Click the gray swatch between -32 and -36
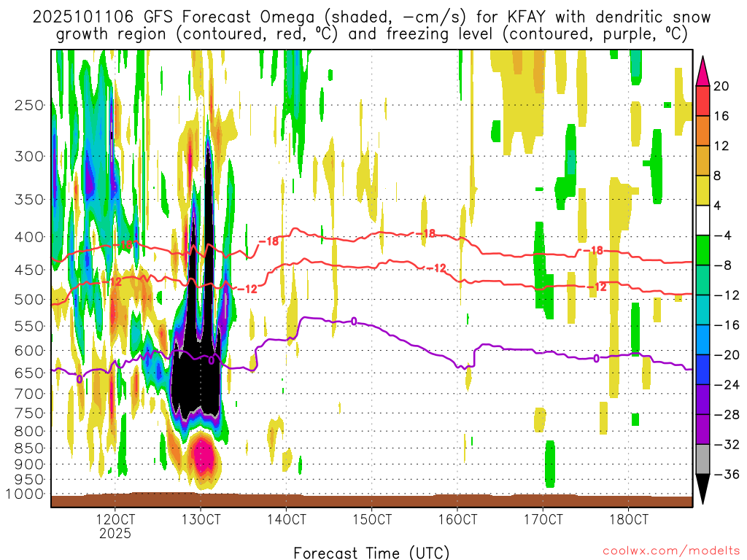Screen dimensions: 747x560 coord(703,459)
